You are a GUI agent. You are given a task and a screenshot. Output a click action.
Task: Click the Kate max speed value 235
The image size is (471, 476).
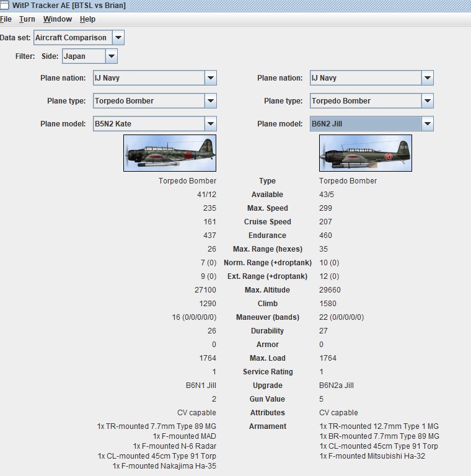tap(209, 208)
